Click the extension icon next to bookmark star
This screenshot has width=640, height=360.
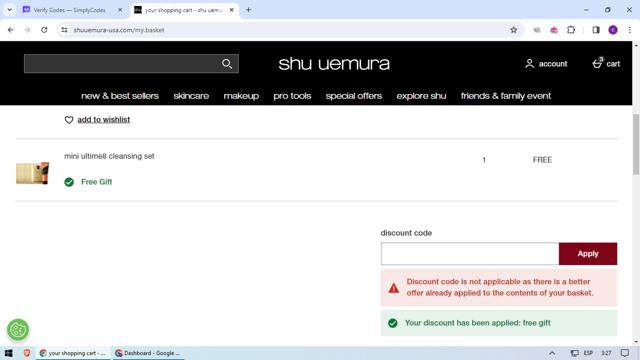[537, 30]
